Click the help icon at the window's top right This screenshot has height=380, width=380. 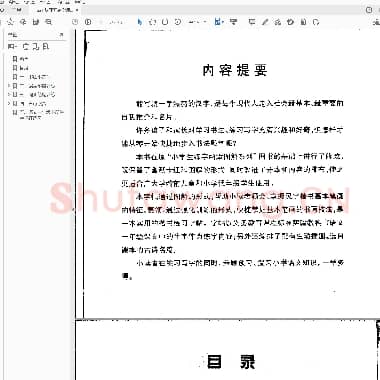pyautogui.click(x=369, y=10)
